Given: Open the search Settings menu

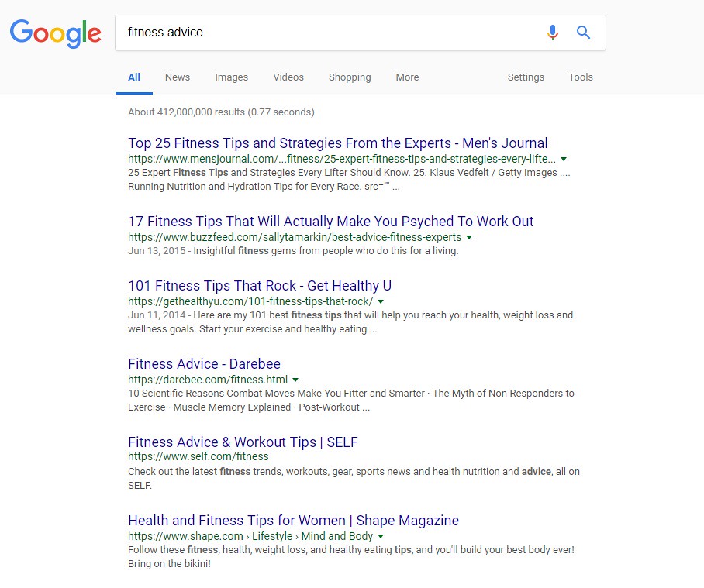Looking at the screenshot, I should point(526,77).
